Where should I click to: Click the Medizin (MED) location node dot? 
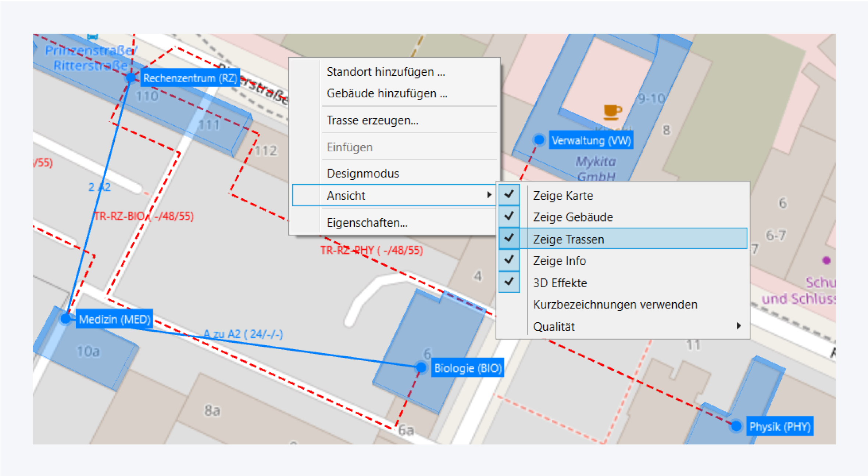(66, 318)
